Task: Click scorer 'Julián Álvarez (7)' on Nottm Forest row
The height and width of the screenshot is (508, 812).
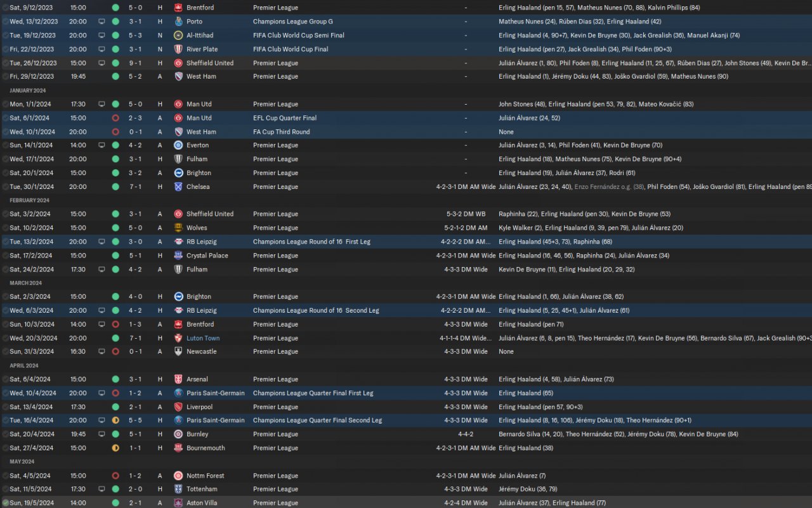Action: pos(522,476)
